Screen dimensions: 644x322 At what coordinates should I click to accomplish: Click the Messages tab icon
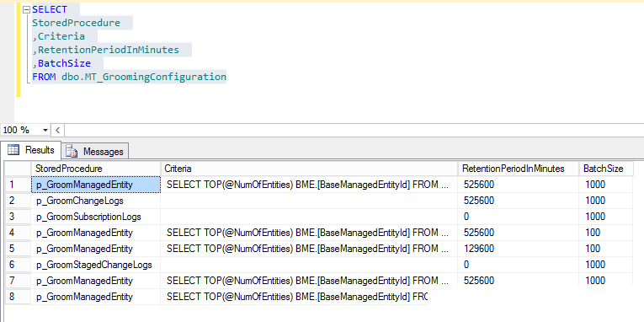point(72,152)
